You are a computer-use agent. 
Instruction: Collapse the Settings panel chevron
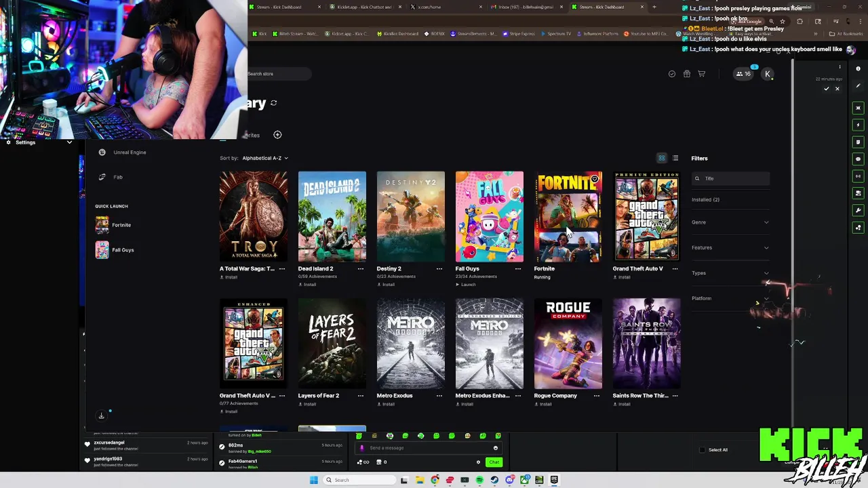tap(69, 142)
